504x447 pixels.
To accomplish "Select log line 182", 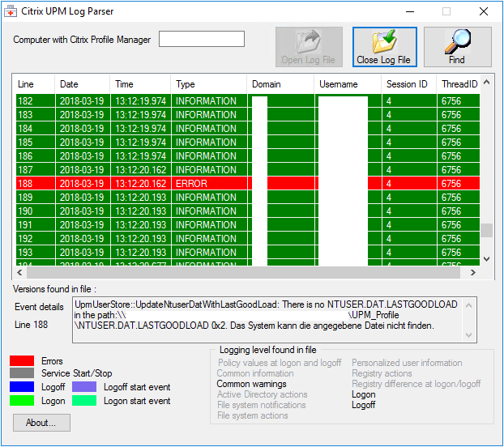I will [x=248, y=101].
